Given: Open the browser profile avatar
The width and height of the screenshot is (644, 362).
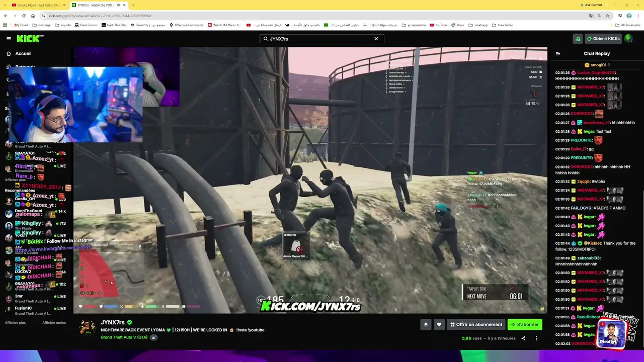Looking at the screenshot, I should [629, 16].
